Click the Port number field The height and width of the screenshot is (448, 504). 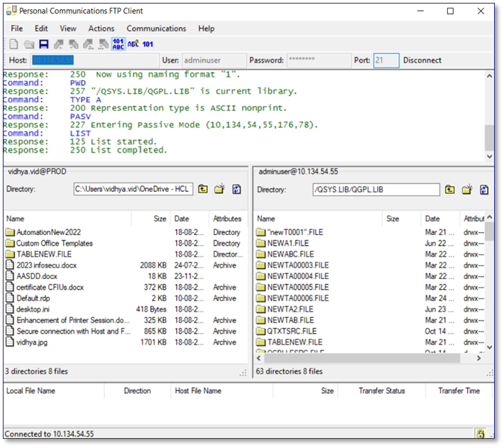pos(386,60)
